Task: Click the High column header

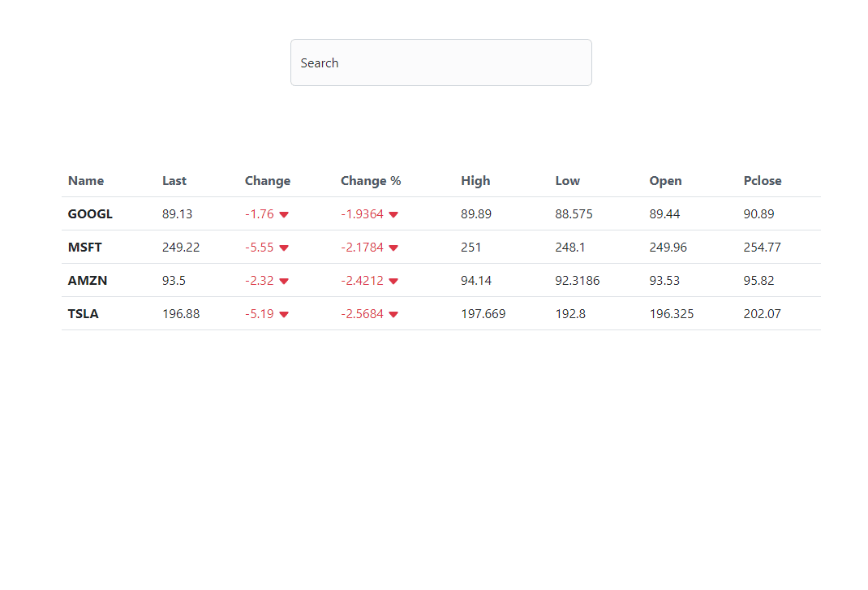Action: coord(475,181)
